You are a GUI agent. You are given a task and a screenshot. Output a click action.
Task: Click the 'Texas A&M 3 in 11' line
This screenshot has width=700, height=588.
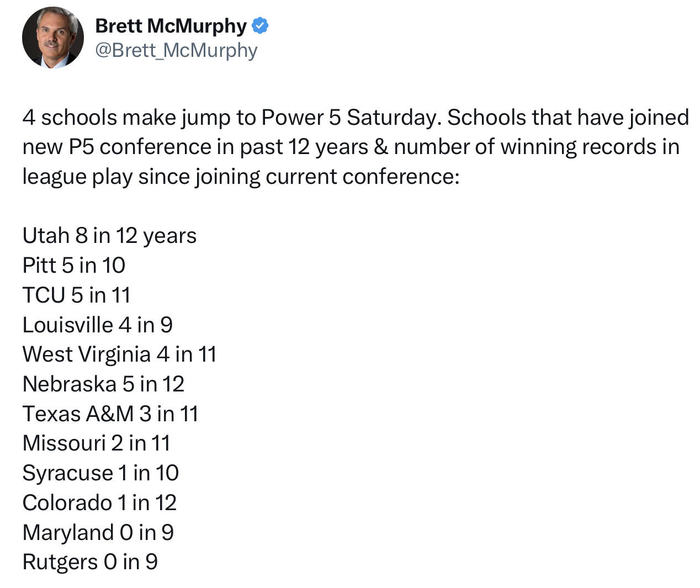110,414
